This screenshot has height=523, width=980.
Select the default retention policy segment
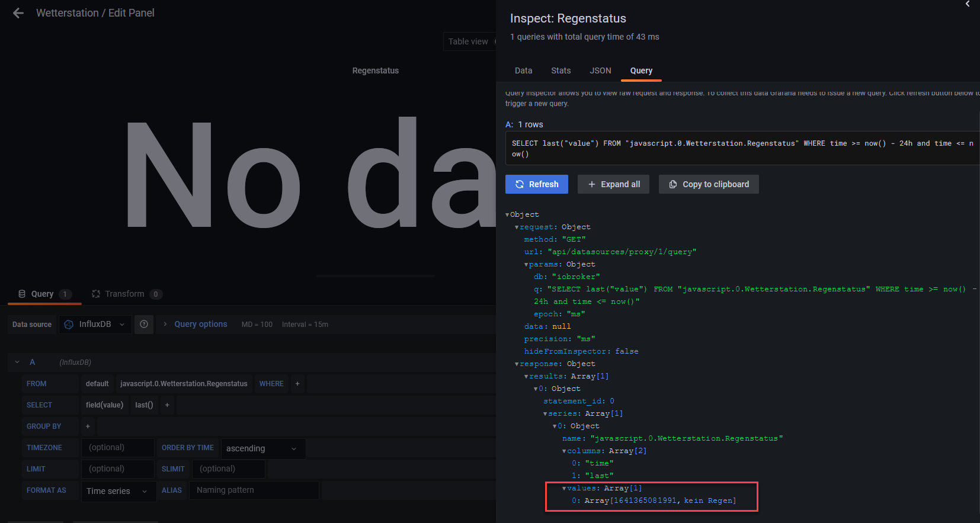pyautogui.click(x=97, y=384)
